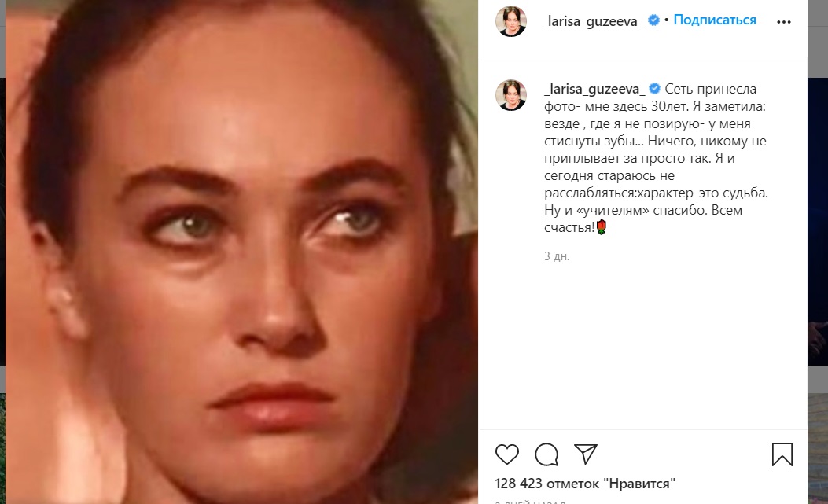The image size is (828, 504).
Task: Click dark backdrop right of the post
Action: point(818,222)
